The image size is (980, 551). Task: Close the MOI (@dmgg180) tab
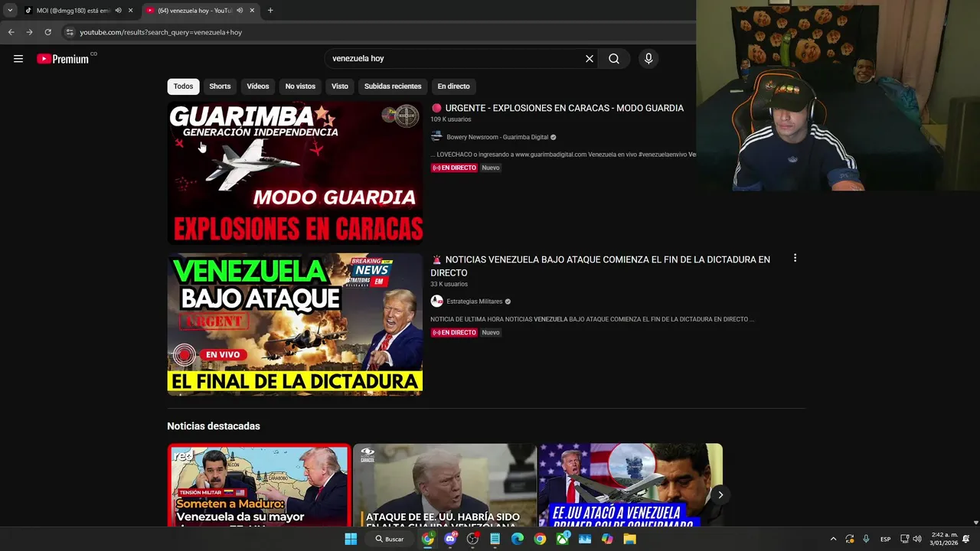[x=130, y=11]
